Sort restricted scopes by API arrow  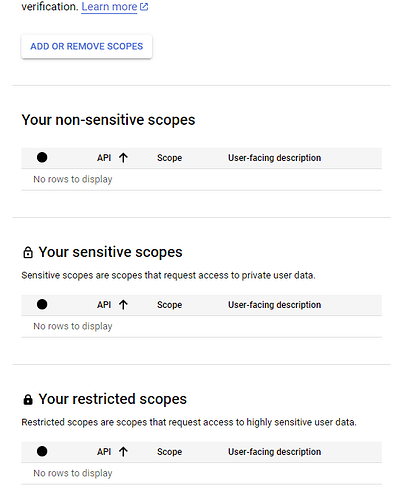tap(123, 452)
